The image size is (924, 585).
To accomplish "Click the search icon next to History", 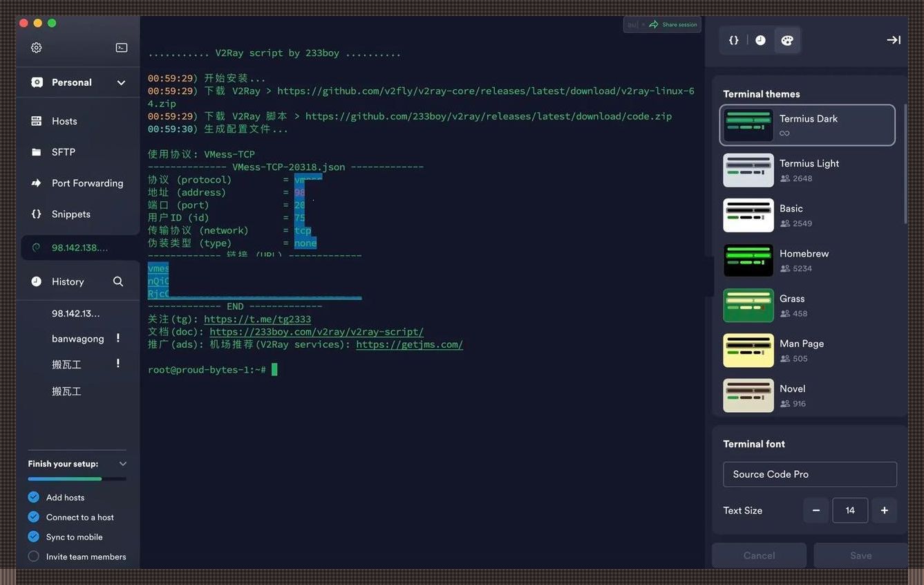I will tap(118, 281).
